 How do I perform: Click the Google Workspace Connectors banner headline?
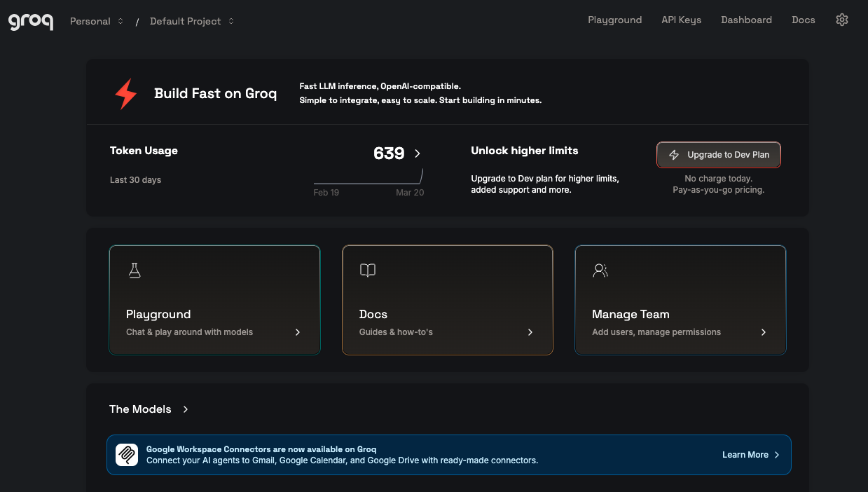point(261,449)
